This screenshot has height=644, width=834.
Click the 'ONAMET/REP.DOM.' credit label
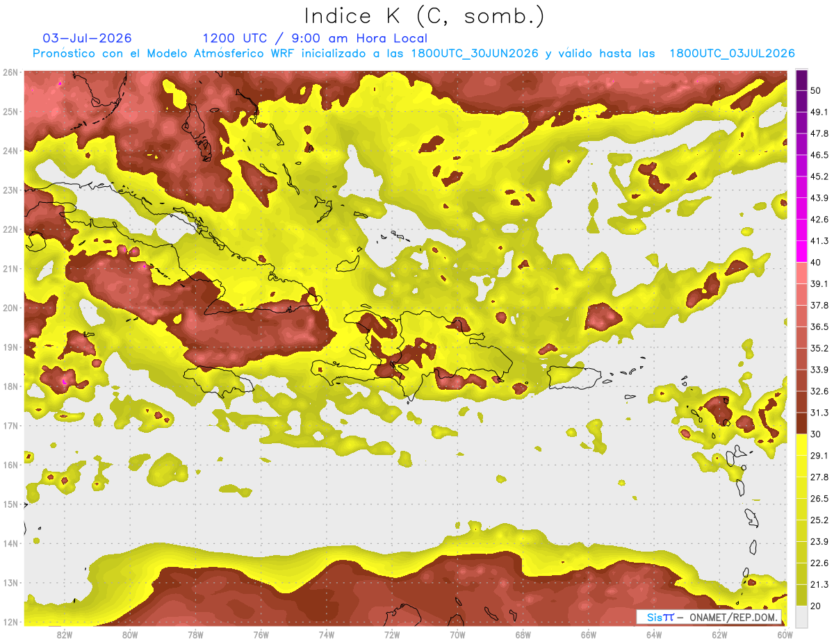[x=733, y=617]
